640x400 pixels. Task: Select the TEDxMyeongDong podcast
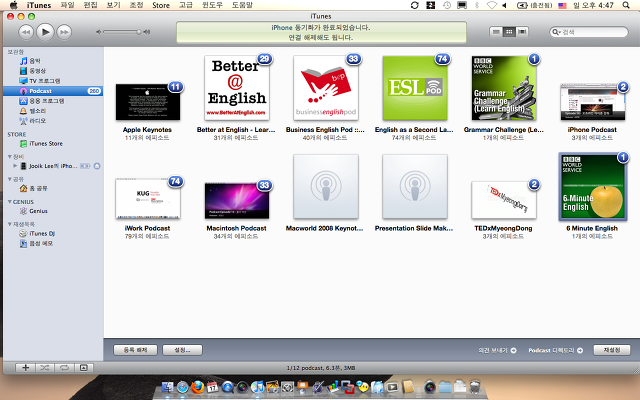click(504, 200)
